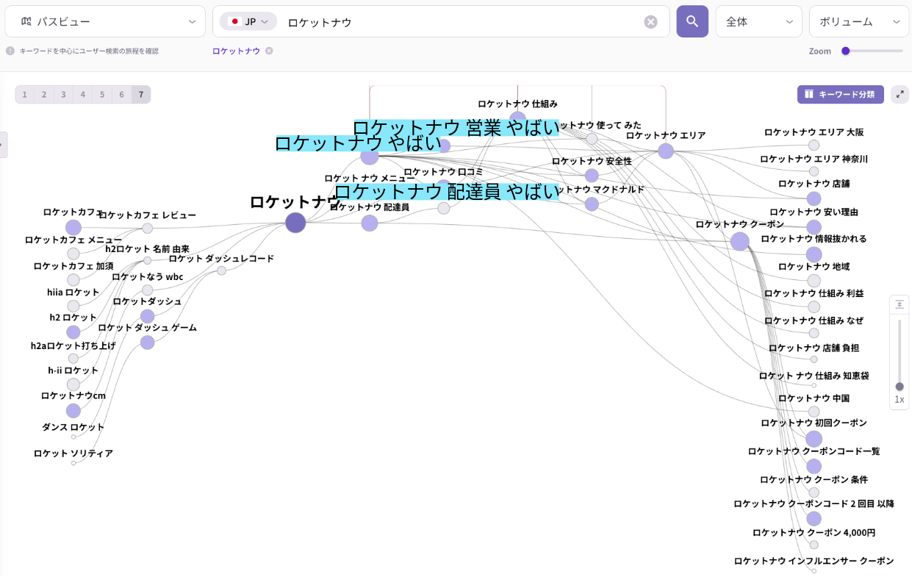The width and height of the screenshot is (912, 588).
Task: Click the ロケットカフェ レビュー label
Action: (x=147, y=215)
